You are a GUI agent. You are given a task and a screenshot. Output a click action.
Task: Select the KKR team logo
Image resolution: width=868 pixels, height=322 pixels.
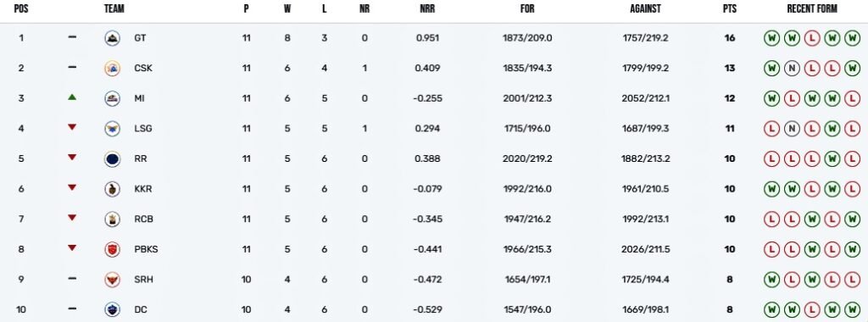[x=113, y=189]
